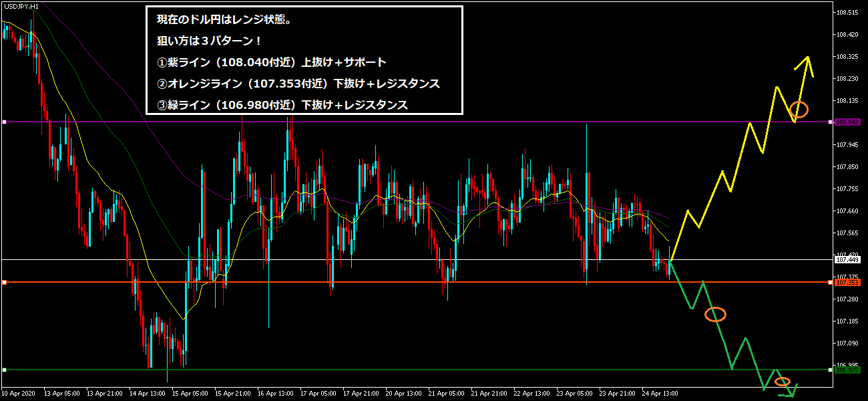Click the 108.420 price scale label
868x401 pixels.
(849, 34)
